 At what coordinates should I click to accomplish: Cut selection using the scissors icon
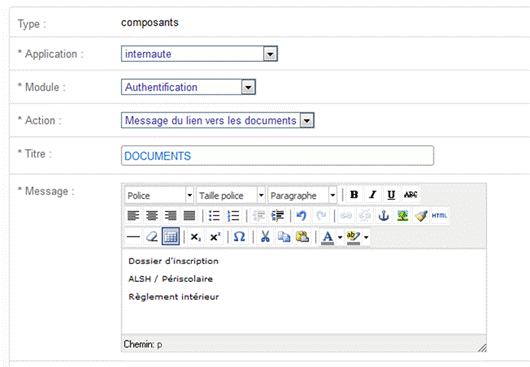(x=265, y=237)
